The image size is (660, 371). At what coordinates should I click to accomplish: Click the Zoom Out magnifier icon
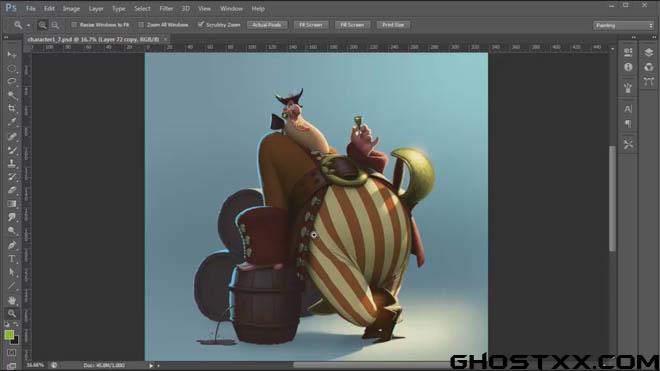(x=55, y=25)
